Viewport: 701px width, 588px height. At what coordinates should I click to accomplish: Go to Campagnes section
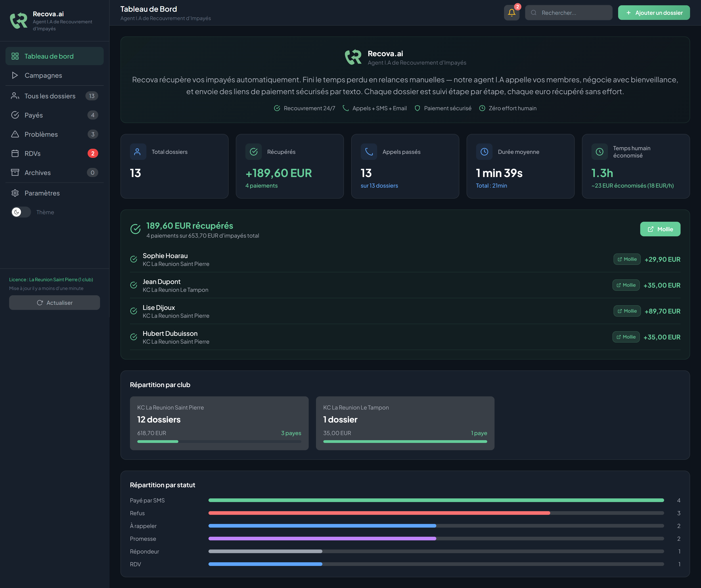[54, 75]
